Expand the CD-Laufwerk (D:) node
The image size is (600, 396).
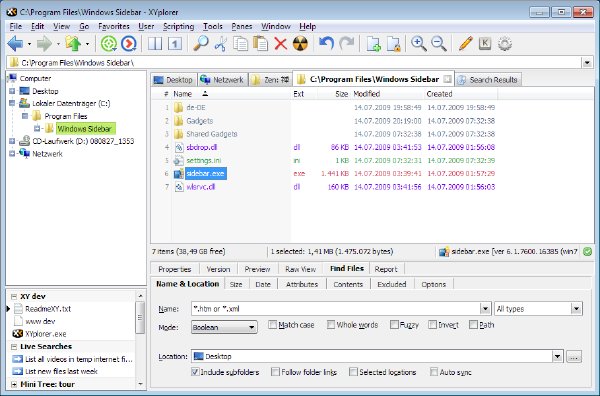tap(12, 141)
